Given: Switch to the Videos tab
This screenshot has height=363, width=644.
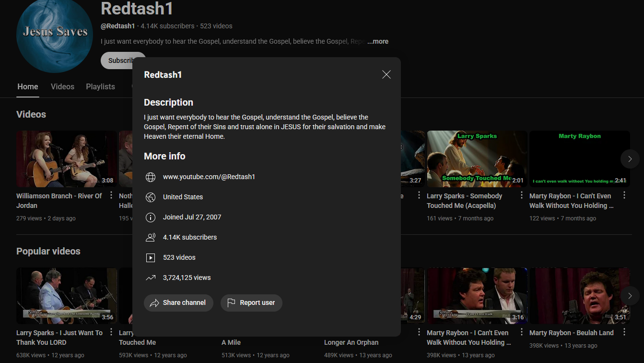Looking at the screenshot, I should 62,87.
